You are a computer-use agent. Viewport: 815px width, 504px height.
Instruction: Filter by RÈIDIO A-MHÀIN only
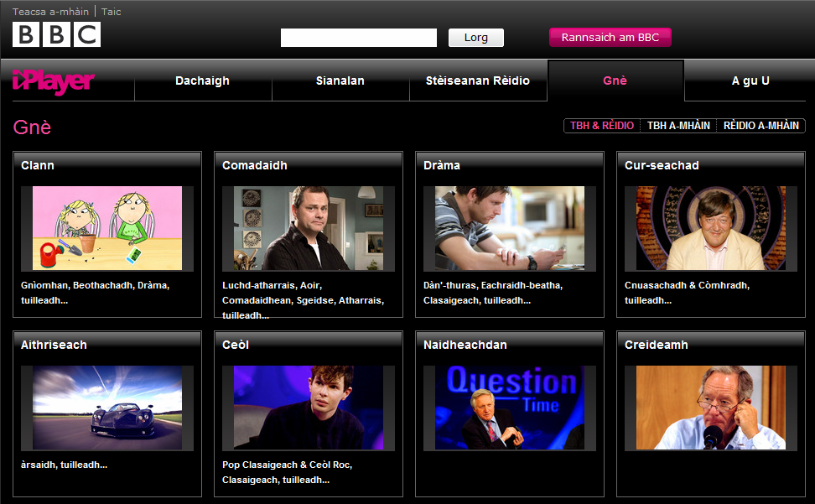(x=760, y=126)
